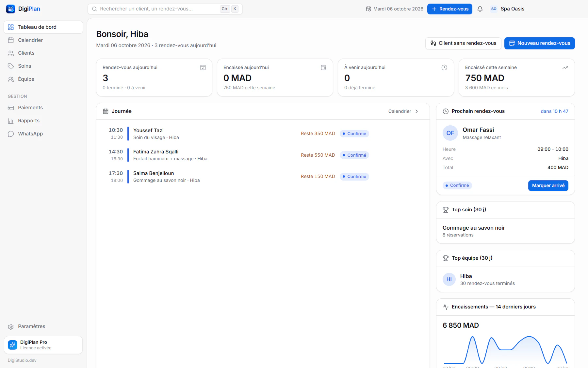Image resolution: width=588 pixels, height=368 pixels.
Task: Click the trend icon in Encaissé cette semaine card
Action: pyautogui.click(x=565, y=67)
